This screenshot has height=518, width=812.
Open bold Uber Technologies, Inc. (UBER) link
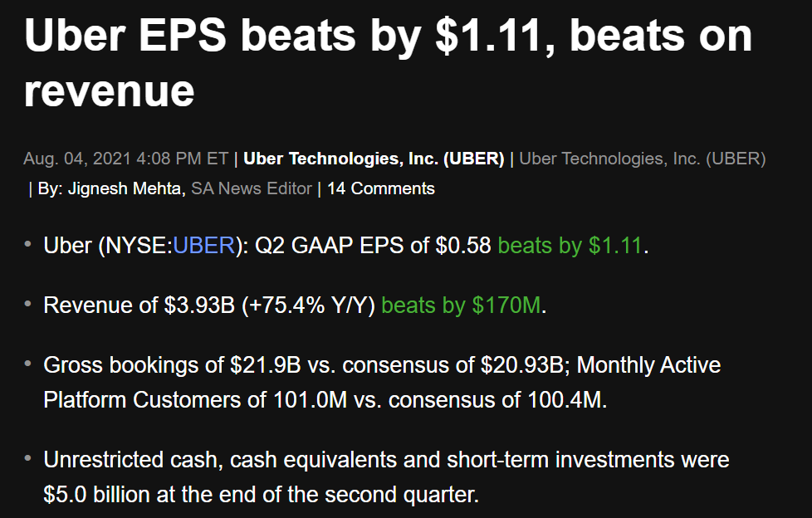click(x=374, y=159)
